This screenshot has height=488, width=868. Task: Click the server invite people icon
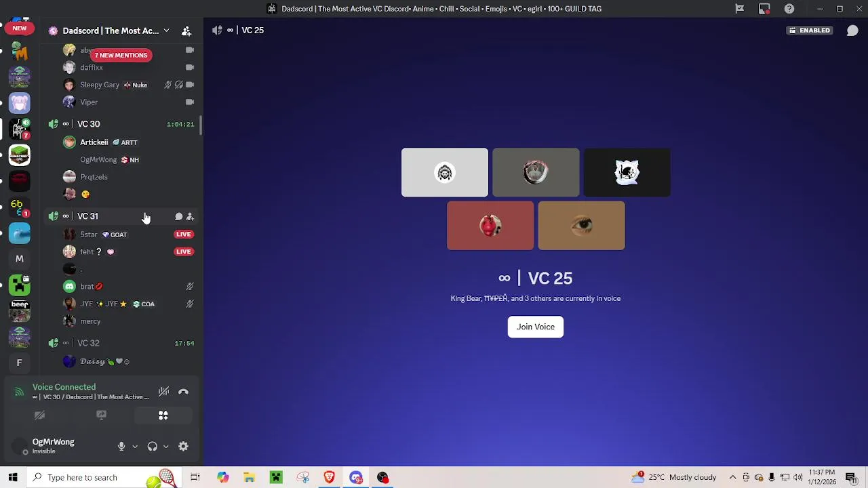click(186, 30)
